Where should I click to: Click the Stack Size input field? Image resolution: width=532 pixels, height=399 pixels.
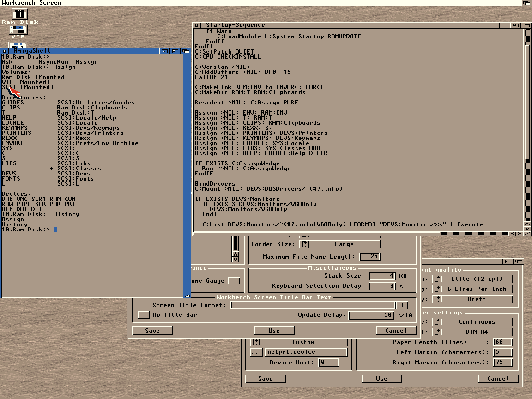382,276
